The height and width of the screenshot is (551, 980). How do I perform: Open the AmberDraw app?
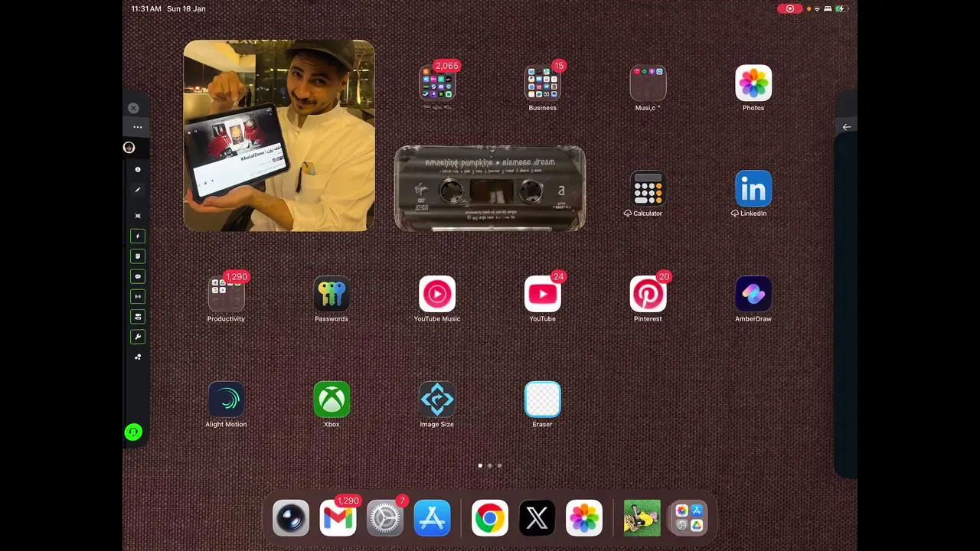click(x=753, y=295)
